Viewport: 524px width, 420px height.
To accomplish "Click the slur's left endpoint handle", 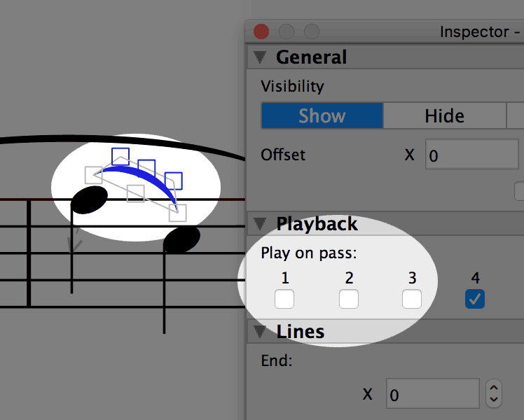I will [94, 175].
